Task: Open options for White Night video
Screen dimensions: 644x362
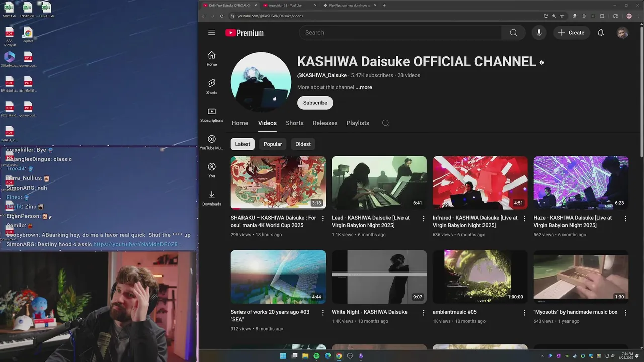Action: click(423, 313)
